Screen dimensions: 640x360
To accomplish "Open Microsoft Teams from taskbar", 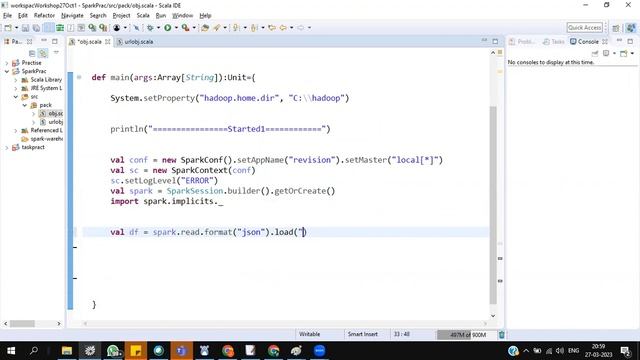I will [182, 351].
